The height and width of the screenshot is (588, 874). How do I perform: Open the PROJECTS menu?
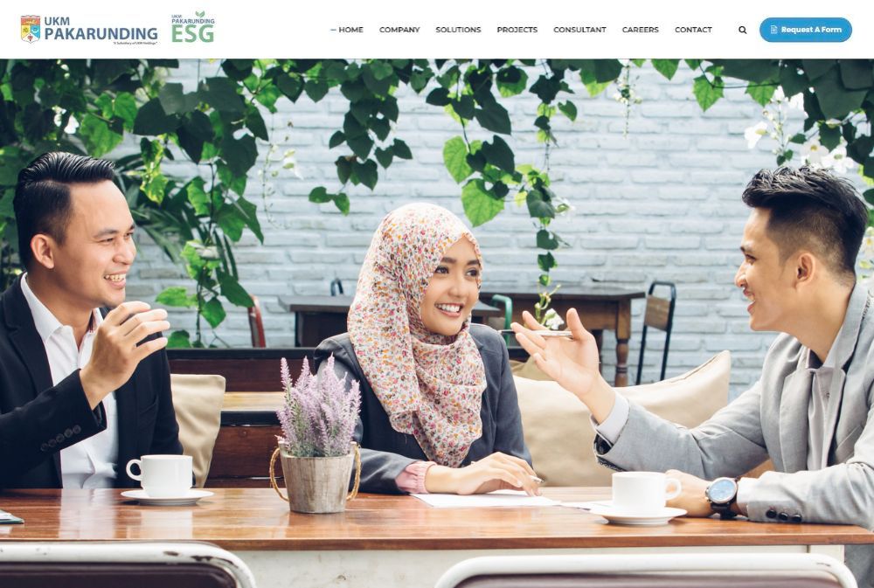[517, 30]
